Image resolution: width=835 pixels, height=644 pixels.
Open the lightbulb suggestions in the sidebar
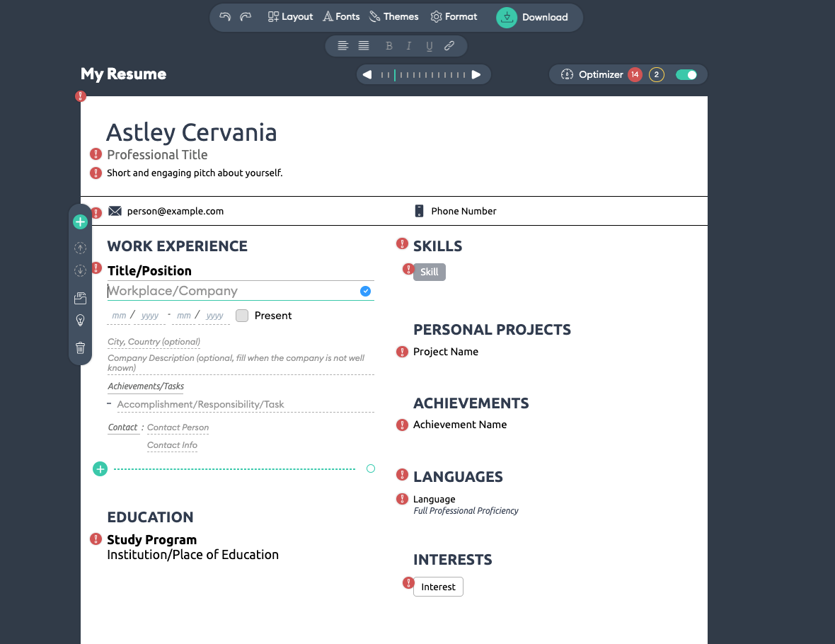80,320
